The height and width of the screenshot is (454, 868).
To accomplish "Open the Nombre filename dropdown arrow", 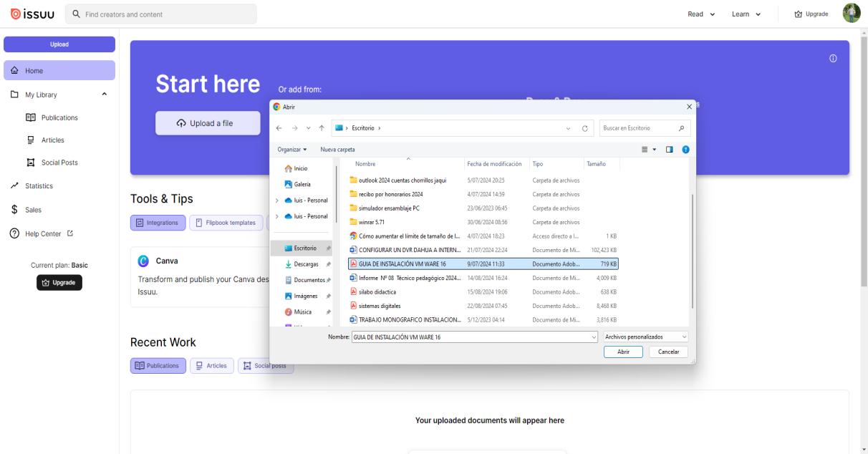I will pyautogui.click(x=594, y=337).
